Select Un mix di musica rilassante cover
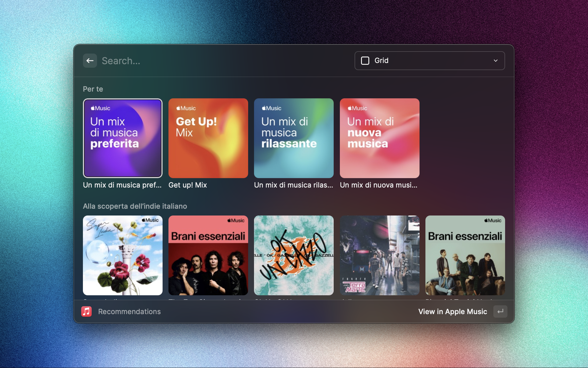 click(294, 138)
